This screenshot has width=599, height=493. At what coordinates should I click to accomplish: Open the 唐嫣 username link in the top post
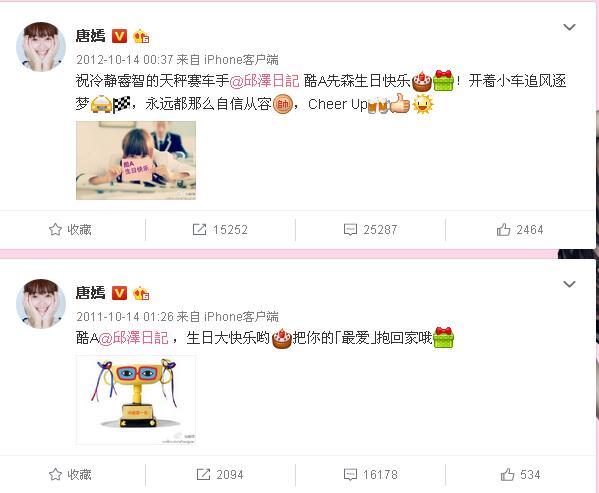[91, 36]
